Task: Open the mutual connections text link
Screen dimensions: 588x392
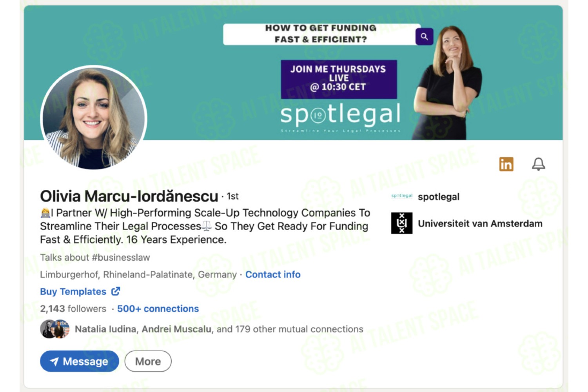Action: click(x=219, y=329)
